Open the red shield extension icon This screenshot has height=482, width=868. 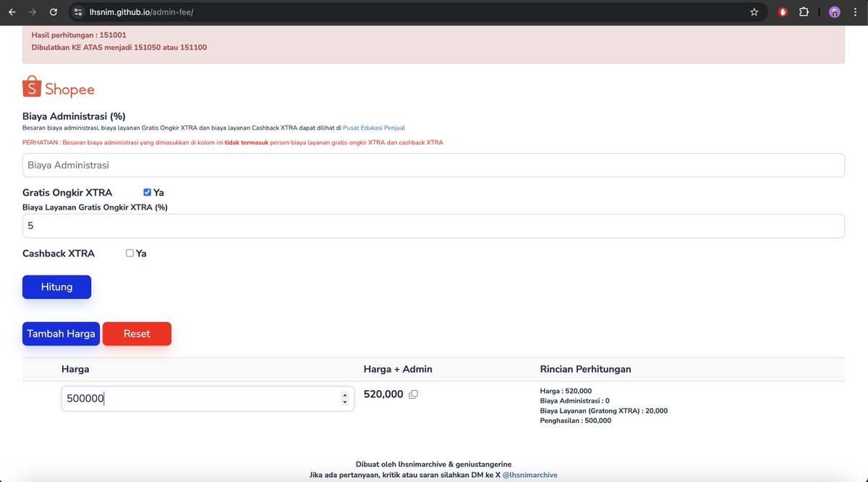783,12
